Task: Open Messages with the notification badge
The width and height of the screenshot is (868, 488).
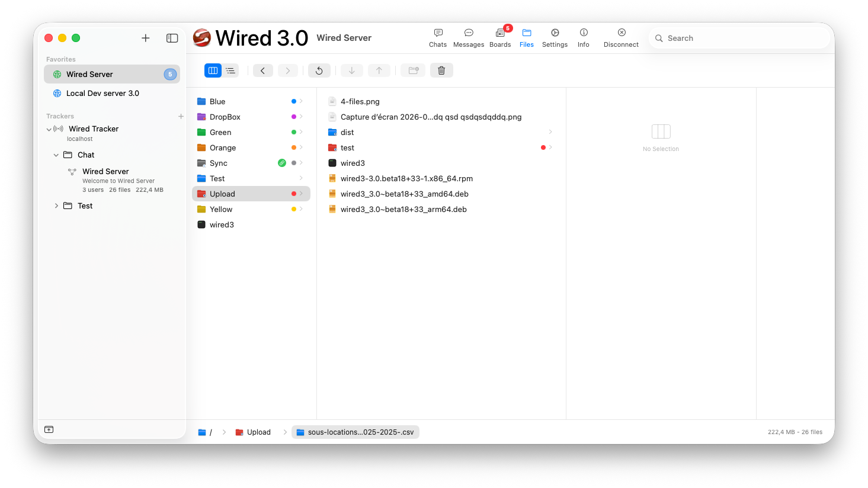Action: coord(468,37)
